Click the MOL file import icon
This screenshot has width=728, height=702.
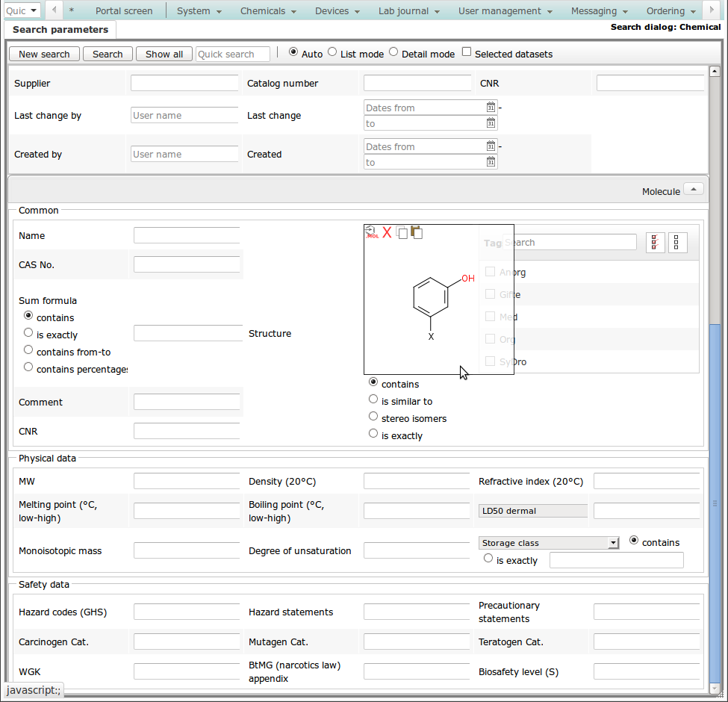click(x=372, y=232)
